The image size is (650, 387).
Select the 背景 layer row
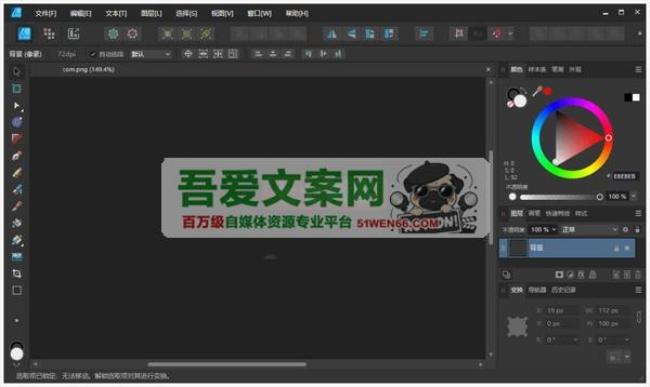tap(567, 248)
